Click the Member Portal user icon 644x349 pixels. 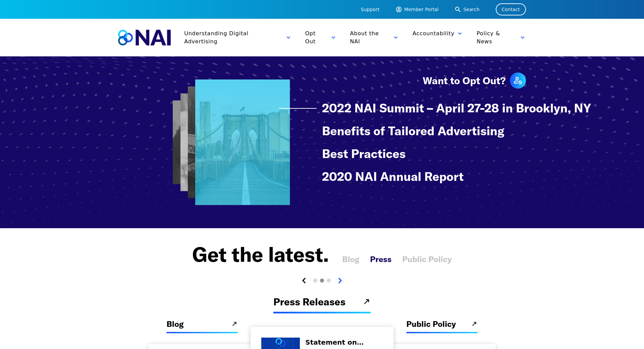pyautogui.click(x=399, y=9)
